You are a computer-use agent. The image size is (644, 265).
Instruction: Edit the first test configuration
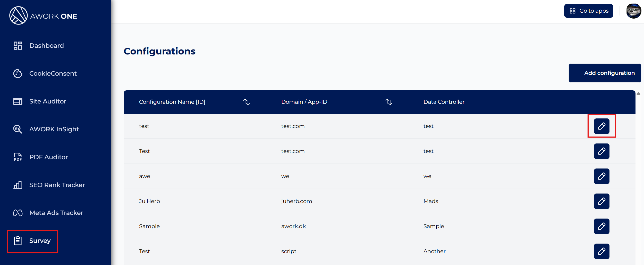[601, 126]
